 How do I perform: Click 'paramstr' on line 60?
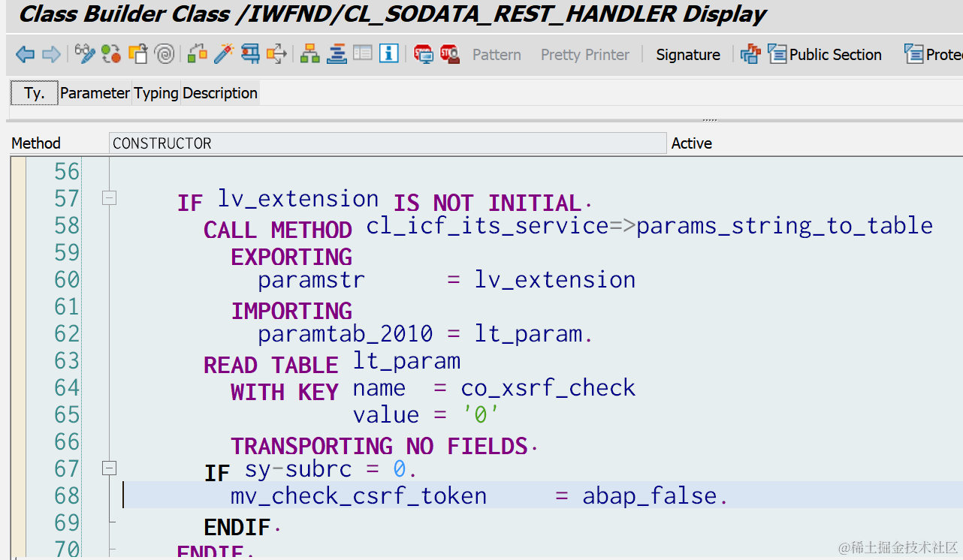tap(312, 280)
